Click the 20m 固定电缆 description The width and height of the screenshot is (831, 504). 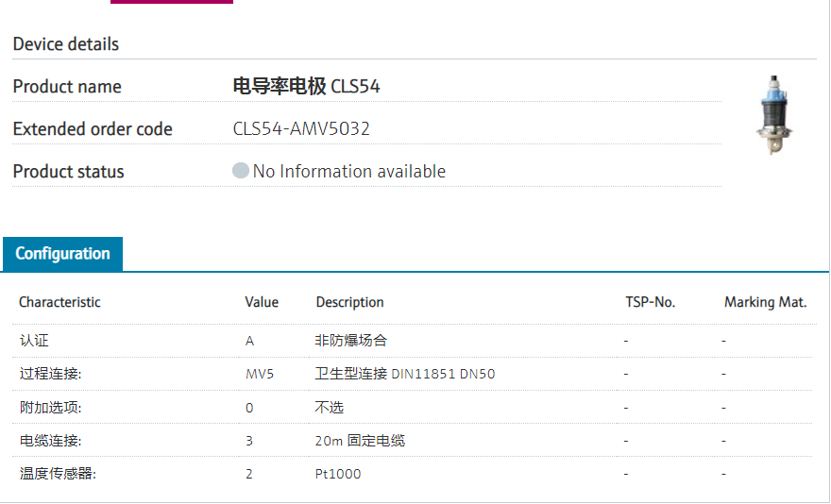(360, 441)
